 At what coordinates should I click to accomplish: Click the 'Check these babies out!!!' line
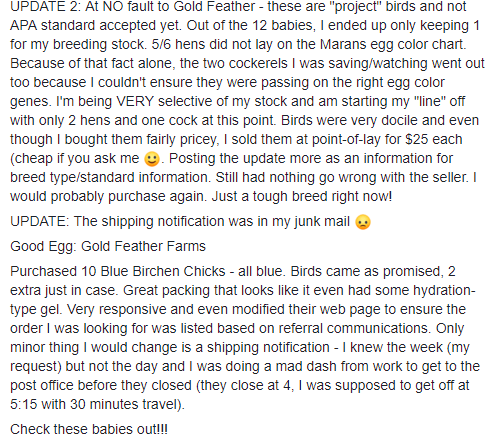(x=89, y=429)
